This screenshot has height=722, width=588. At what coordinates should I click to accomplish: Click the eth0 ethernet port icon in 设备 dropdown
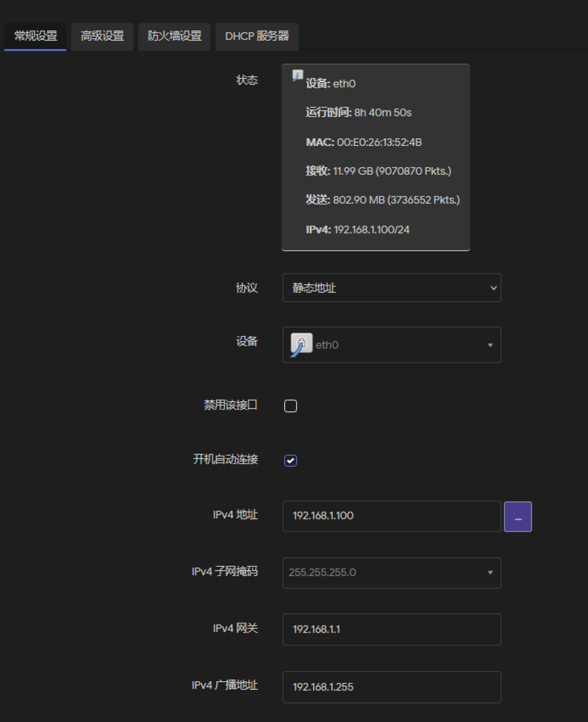(301, 345)
